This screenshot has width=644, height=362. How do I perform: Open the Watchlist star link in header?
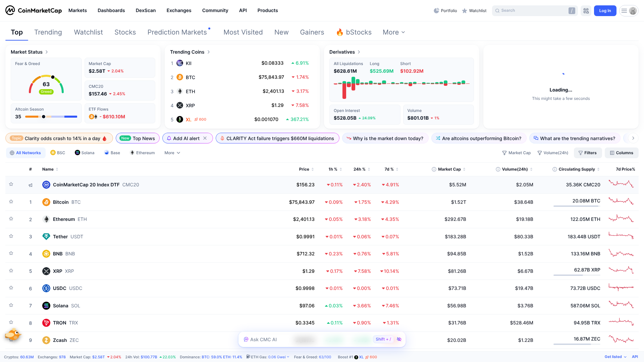point(474,11)
